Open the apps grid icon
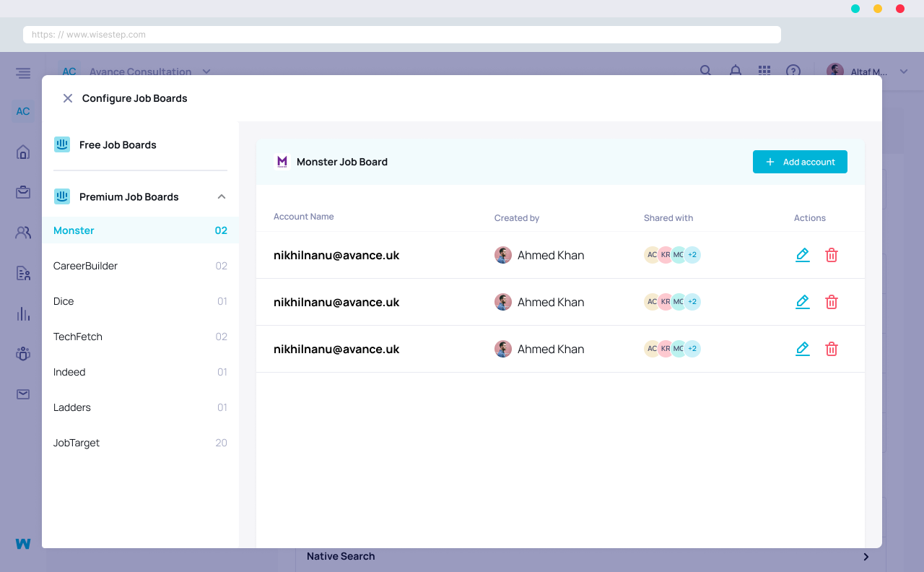 coord(764,71)
